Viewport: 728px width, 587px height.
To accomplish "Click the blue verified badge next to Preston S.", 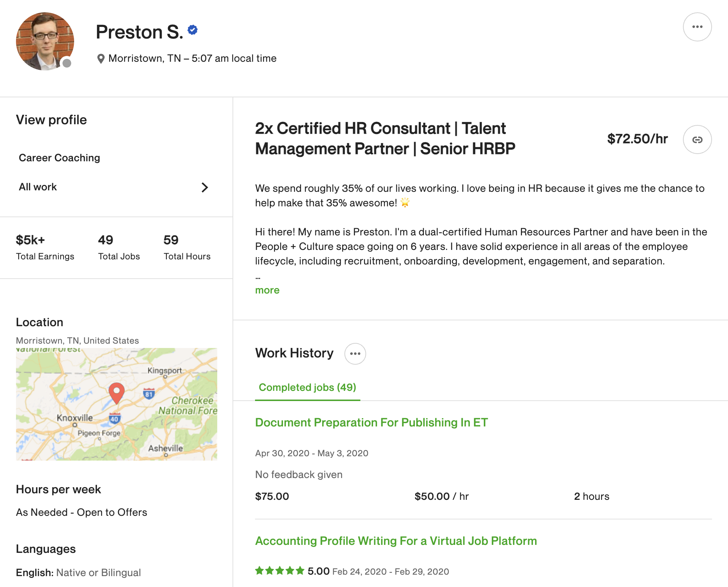I will coord(193,31).
